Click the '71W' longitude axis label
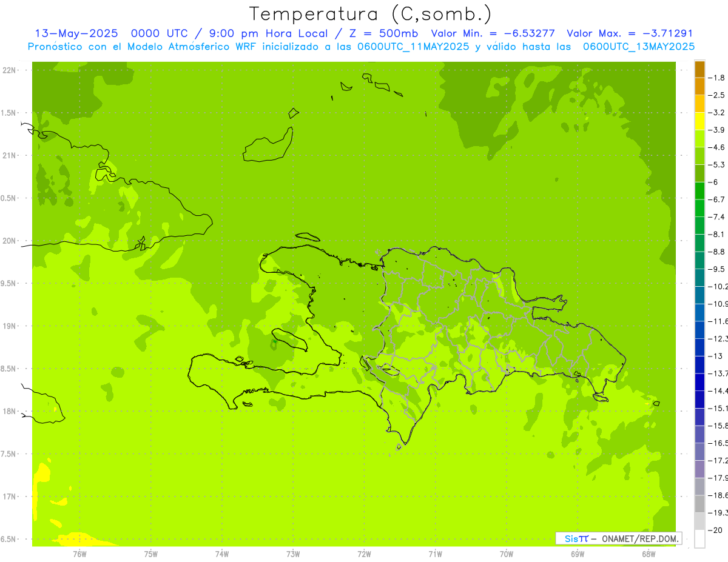 click(x=435, y=554)
